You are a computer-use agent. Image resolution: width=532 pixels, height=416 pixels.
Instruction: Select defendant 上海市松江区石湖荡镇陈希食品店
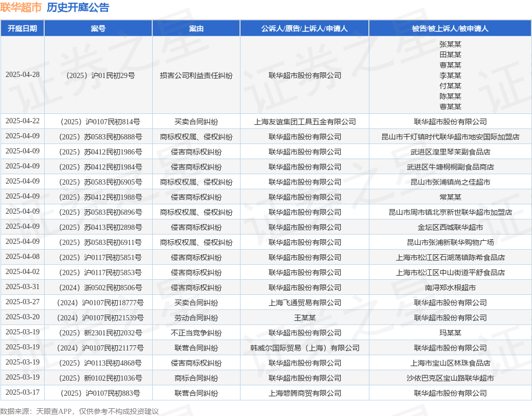pyautogui.click(x=450, y=257)
